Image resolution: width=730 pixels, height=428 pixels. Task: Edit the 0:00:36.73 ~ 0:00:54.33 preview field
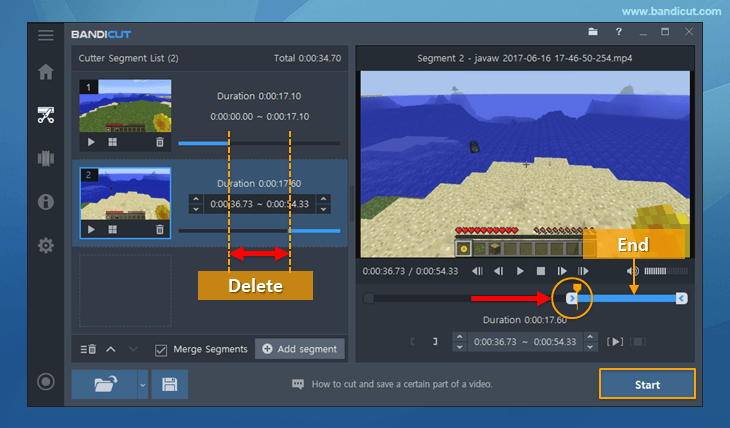coord(525,342)
